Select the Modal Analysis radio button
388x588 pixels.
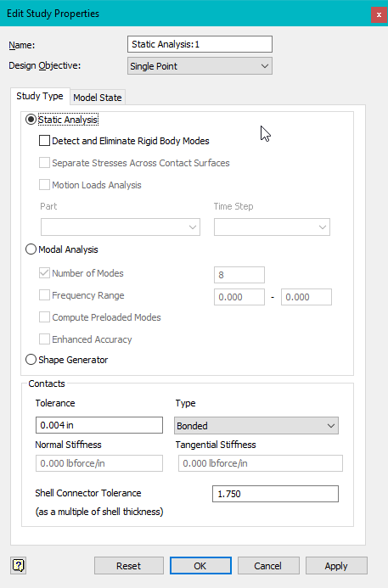[31, 249]
